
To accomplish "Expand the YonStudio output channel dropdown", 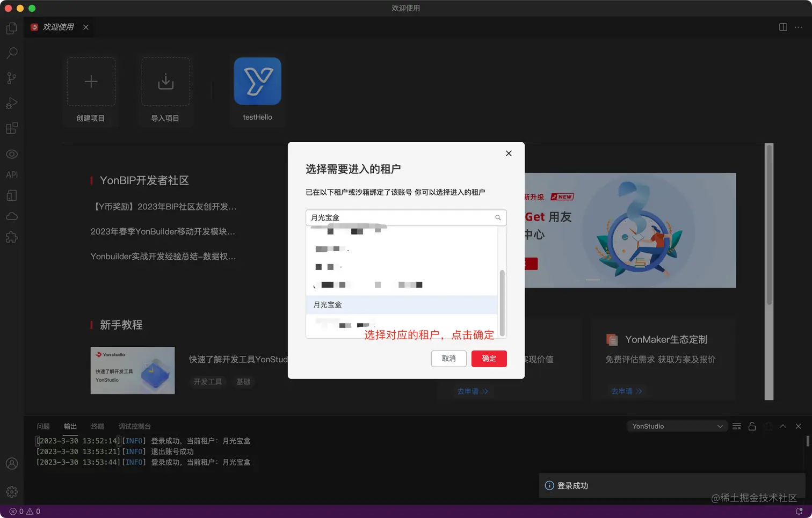I will (677, 426).
